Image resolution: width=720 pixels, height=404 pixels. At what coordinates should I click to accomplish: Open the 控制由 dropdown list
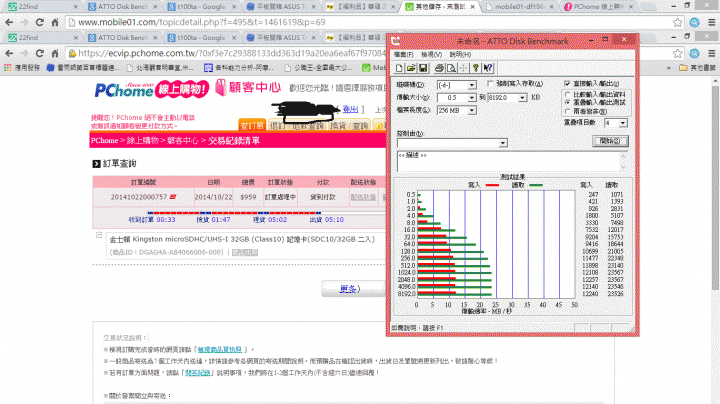(x=503, y=143)
